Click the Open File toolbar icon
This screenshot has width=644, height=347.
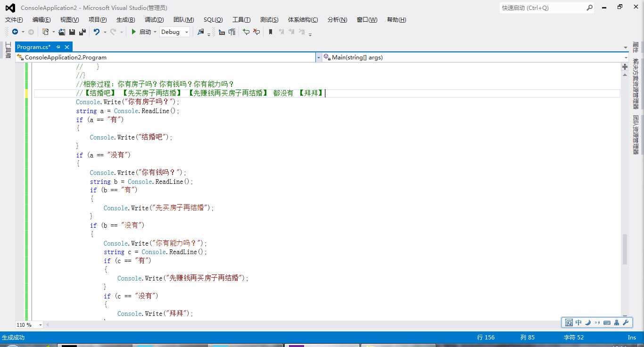click(x=62, y=32)
